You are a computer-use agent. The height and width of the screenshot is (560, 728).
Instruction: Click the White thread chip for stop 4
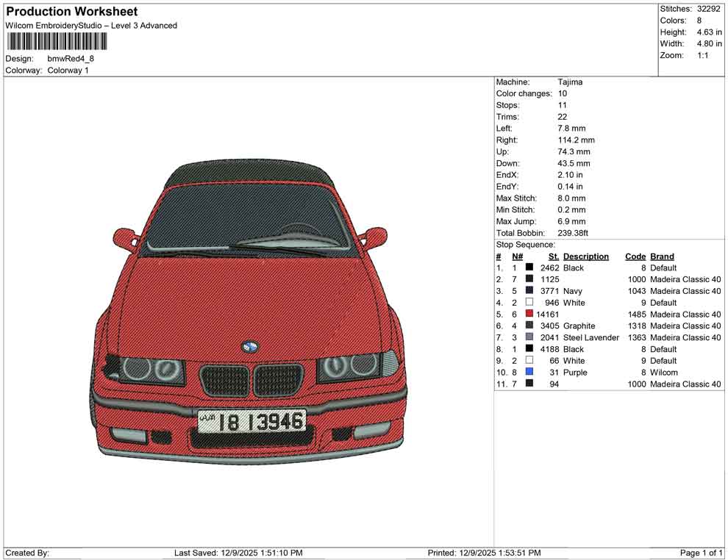(529, 302)
